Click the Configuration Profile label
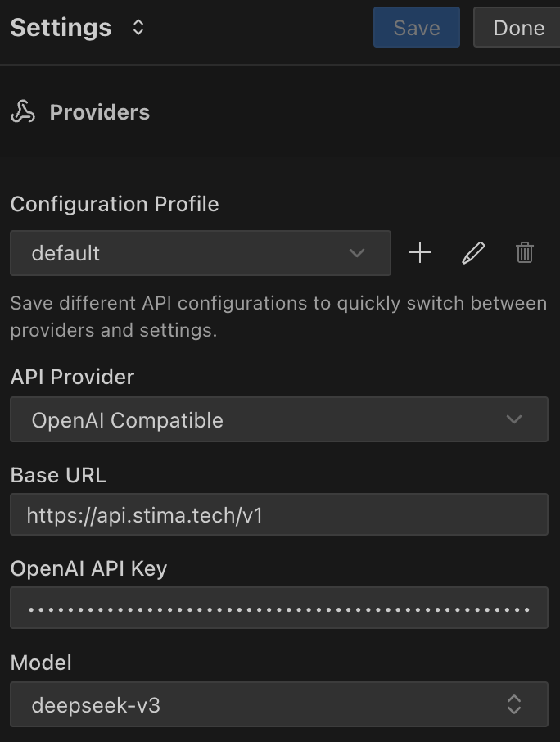This screenshot has width=560, height=742. click(115, 205)
